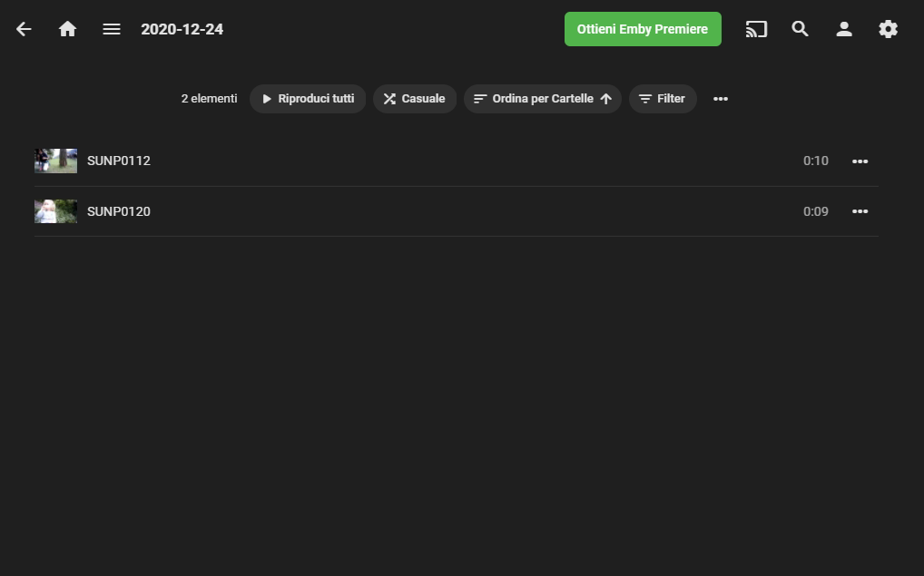Open the cast to device icon
924x576 pixels.
coord(756,29)
